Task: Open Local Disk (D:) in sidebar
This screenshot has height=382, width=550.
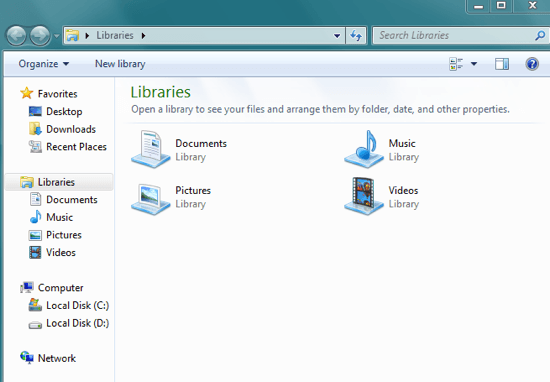Action: pyautogui.click(x=78, y=323)
